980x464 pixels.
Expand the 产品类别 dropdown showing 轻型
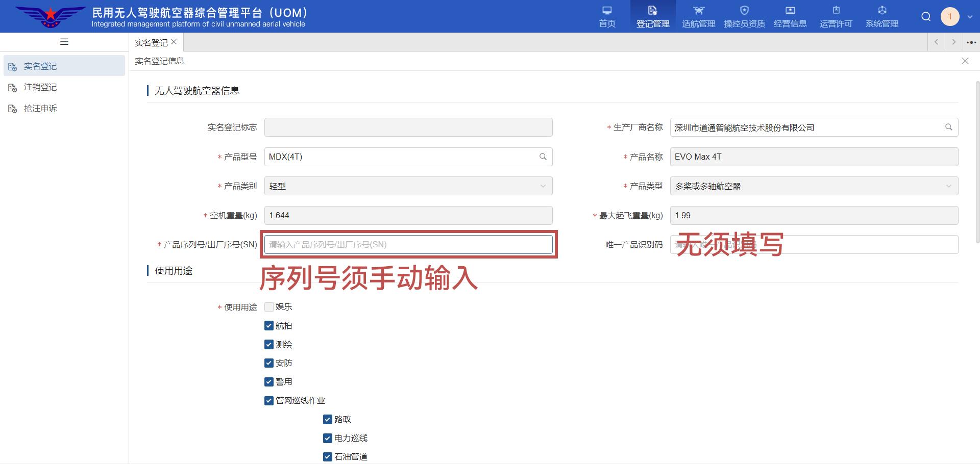(408, 186)
